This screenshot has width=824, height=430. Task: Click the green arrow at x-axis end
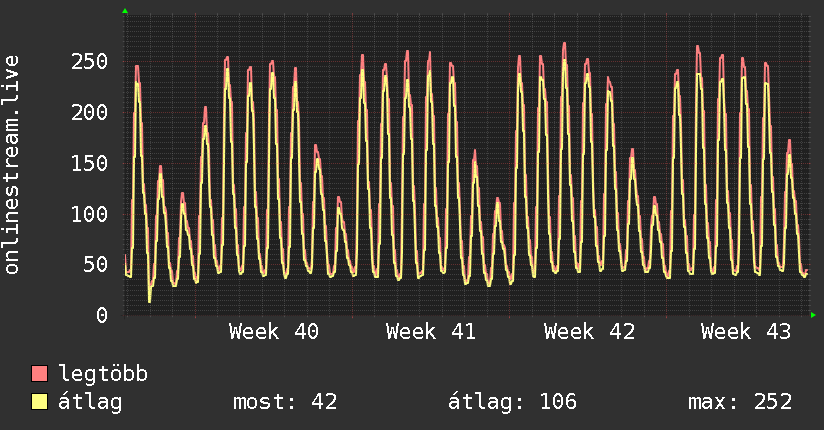point(813,315)
